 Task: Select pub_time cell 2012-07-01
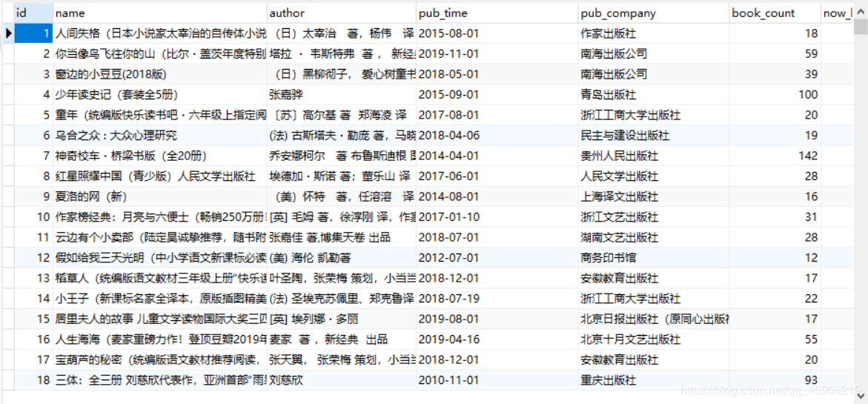pos(497,258)
